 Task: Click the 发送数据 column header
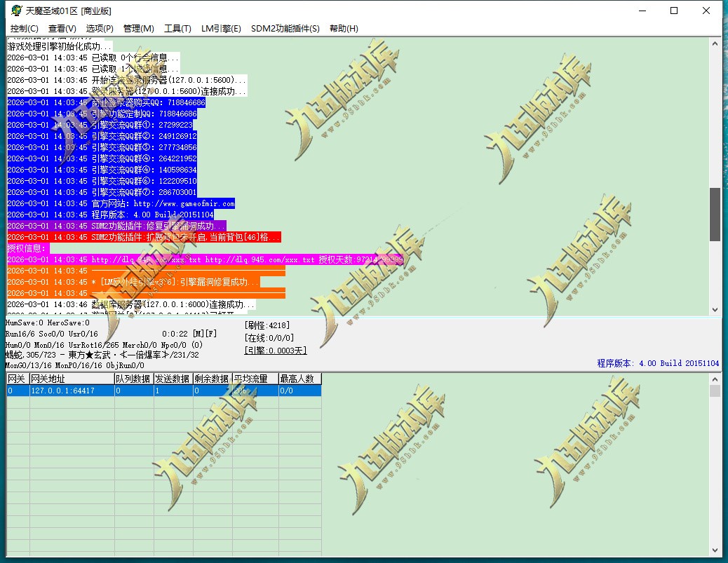(173, 379)
